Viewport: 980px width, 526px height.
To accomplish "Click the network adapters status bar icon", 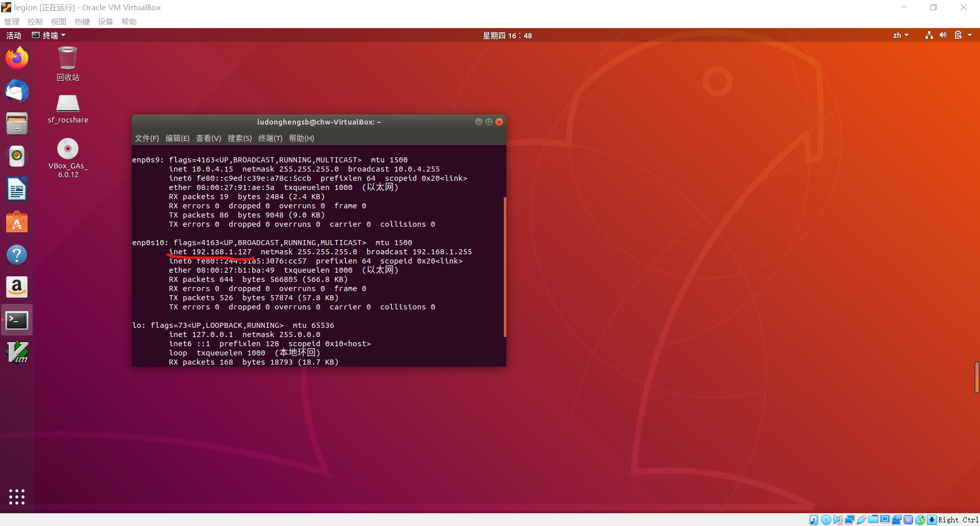I will pyautogui.click(x=850, y=520).
